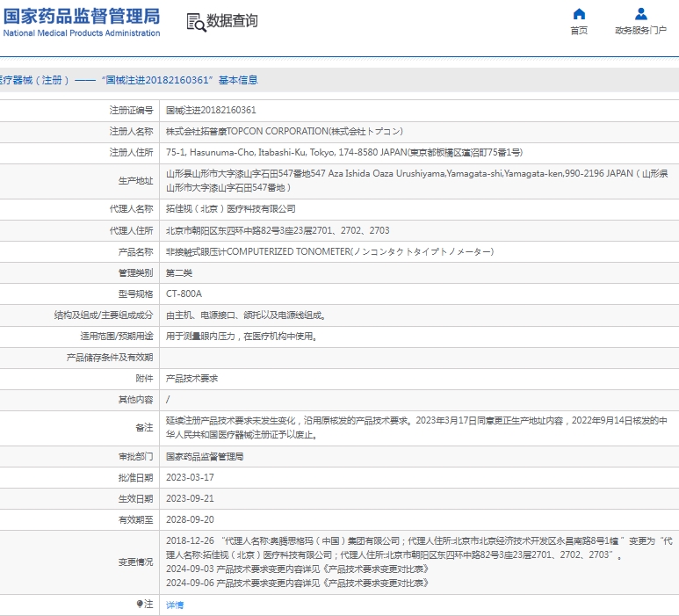Viewport: 679px width, 616px height.
Task: Click the remarks text starting 延续注册
Action: [416, 428]
